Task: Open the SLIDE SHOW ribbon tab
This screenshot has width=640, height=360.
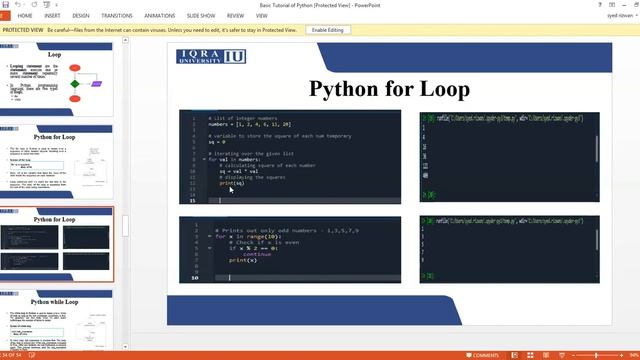Action: pos(201,16)
